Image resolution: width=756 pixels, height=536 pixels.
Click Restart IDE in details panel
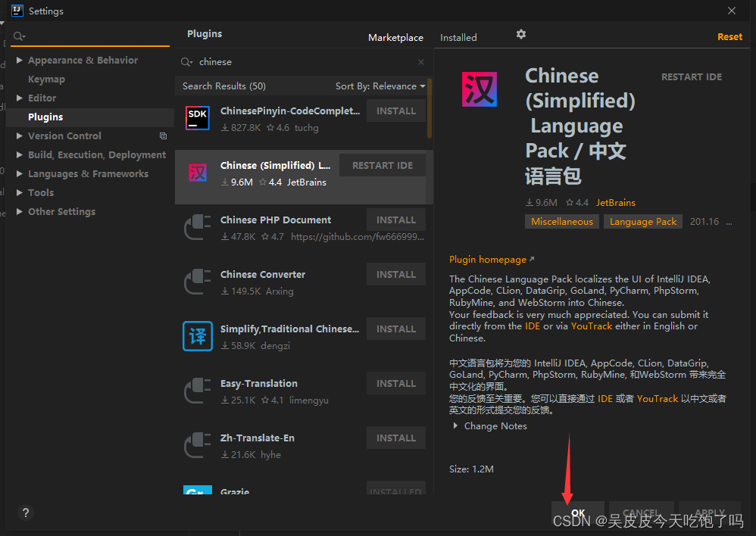point(692,77)
